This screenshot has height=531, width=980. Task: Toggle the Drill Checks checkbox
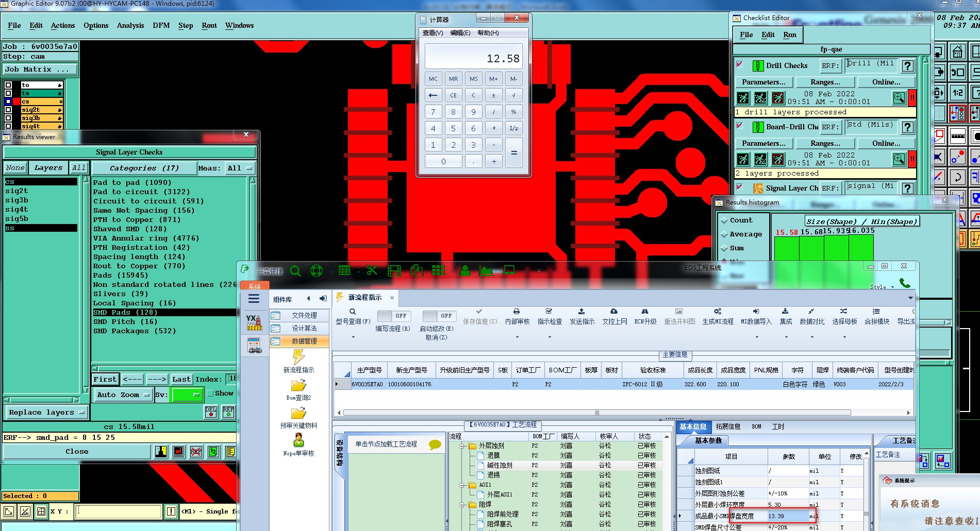(740, 64)
